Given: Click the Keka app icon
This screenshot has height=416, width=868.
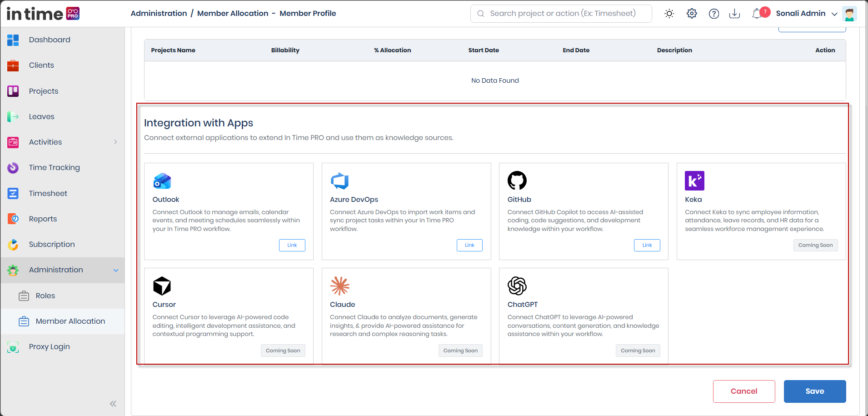Looking at the screenshot, I should [x=694, y=180].
